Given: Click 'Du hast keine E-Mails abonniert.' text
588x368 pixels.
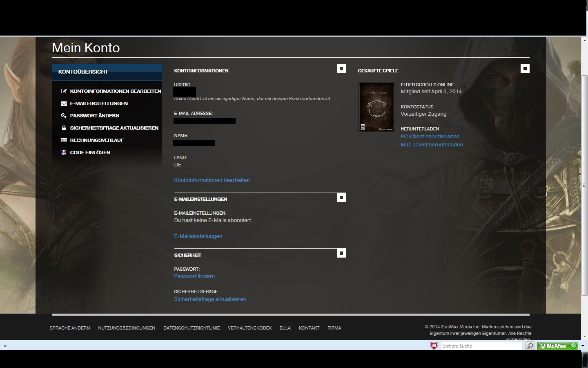Looking at the screenshot, I should pos(213,220).
